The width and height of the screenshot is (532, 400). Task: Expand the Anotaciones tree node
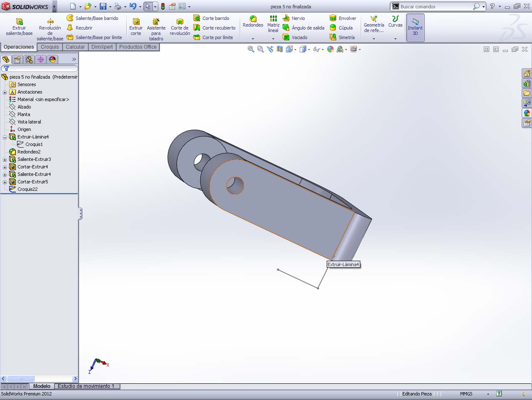[5, 92]
